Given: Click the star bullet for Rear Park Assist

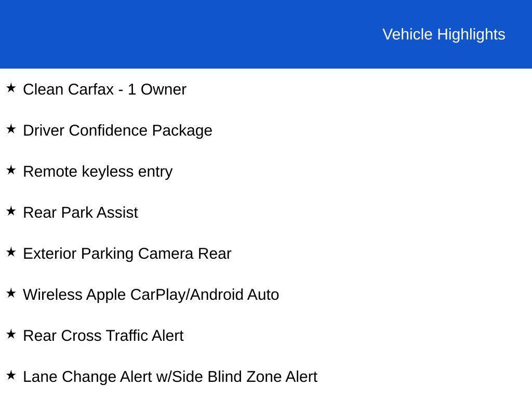Looking at the screenshot, I should 11,211.
